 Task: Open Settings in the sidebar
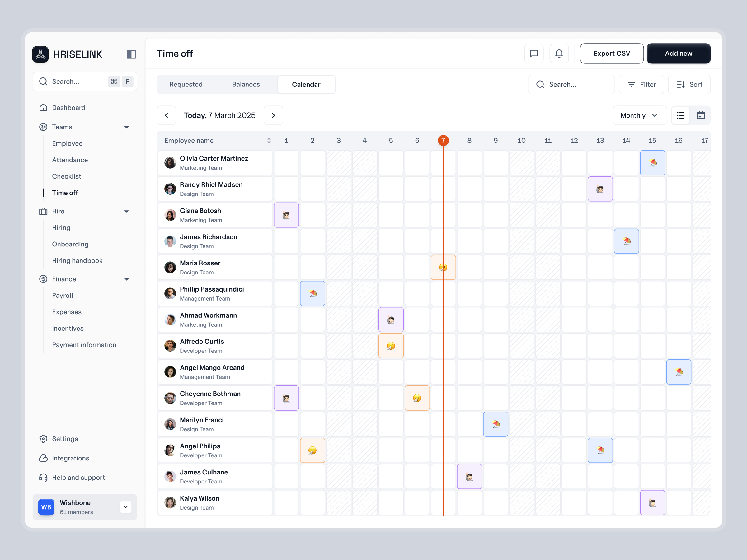(x=65, y=439)
